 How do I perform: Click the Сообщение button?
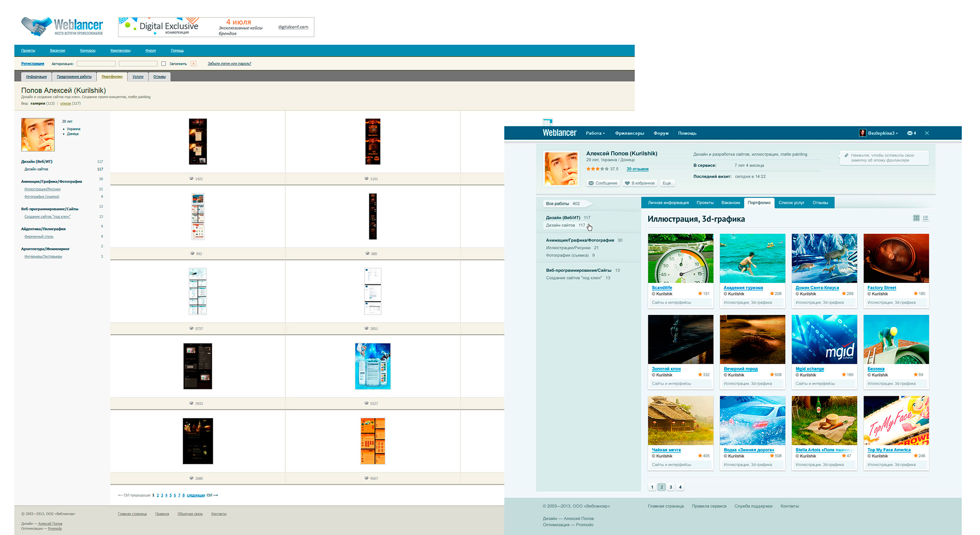[x=603, y=183]
